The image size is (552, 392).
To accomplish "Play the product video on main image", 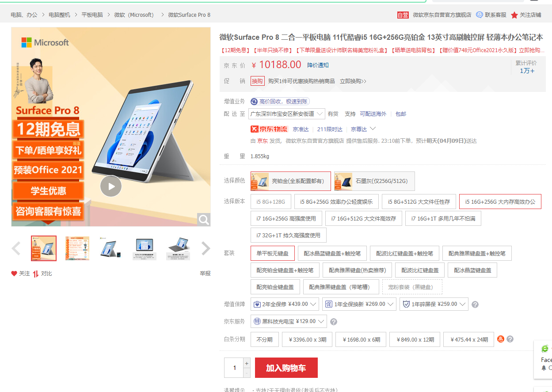I will coord(110,186).
